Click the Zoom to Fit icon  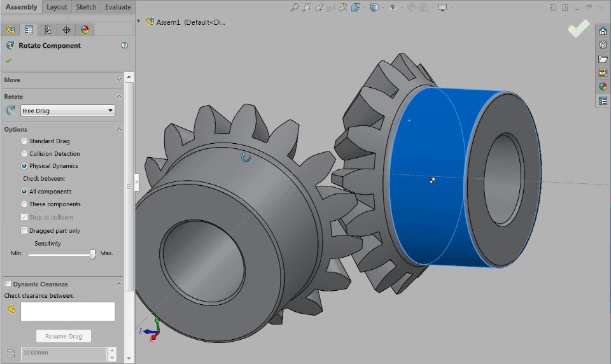(295, 8)
